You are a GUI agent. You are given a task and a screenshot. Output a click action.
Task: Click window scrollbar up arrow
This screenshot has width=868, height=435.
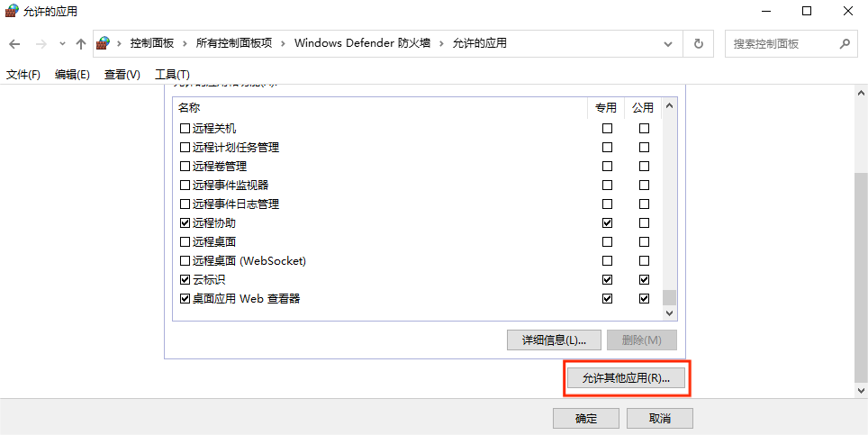coord(862,93)
